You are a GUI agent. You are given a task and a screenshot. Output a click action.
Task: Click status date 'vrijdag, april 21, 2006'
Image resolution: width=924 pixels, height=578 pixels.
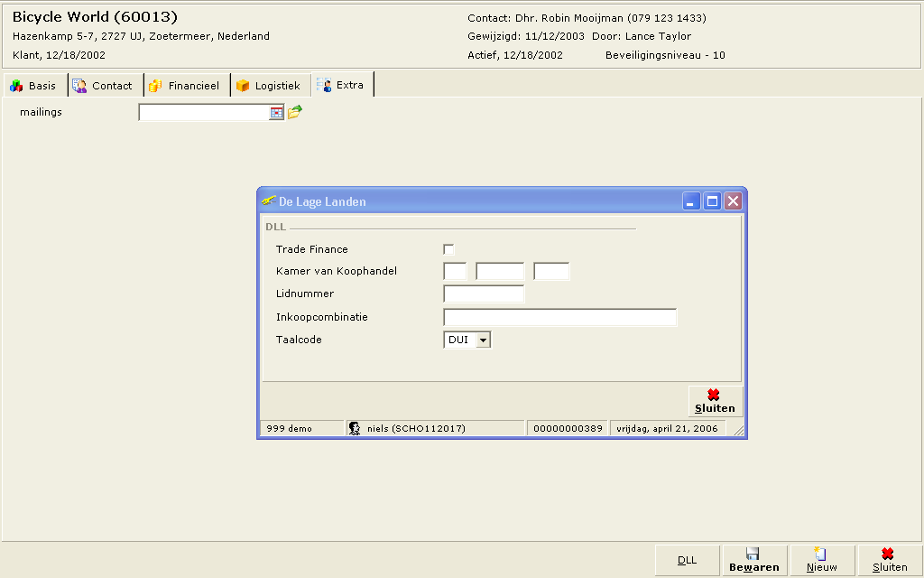coord(667,429)
